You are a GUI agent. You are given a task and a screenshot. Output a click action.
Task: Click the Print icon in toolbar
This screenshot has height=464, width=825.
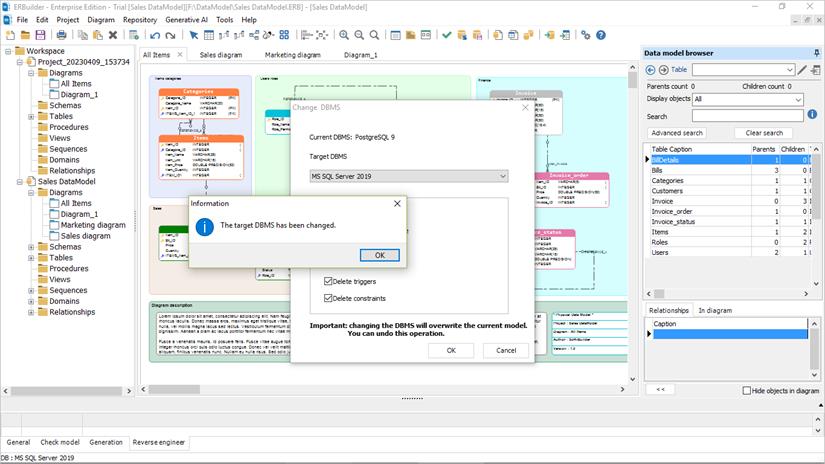(62, 35)
